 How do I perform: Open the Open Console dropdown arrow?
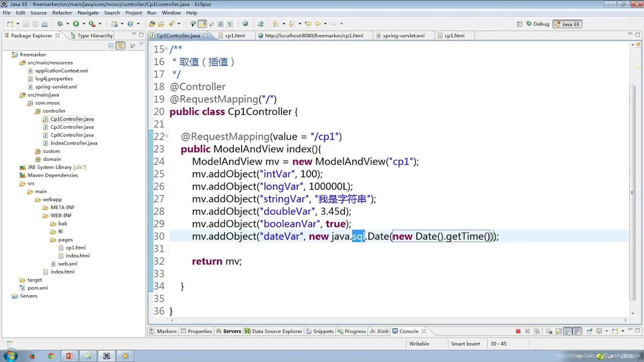(623, 331)
